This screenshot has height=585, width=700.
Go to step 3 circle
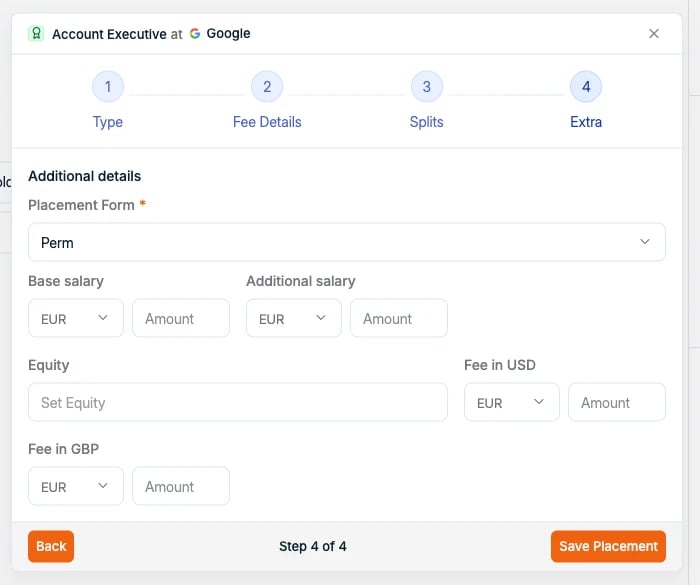coord(427,87)
